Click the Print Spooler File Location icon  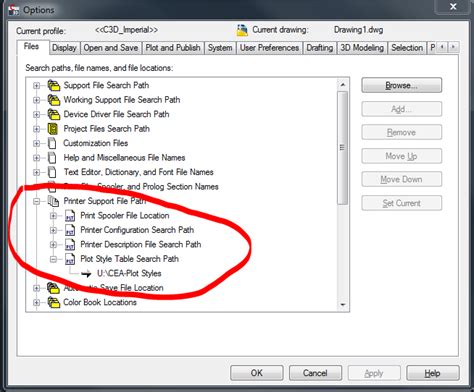[x=70, y=216]
